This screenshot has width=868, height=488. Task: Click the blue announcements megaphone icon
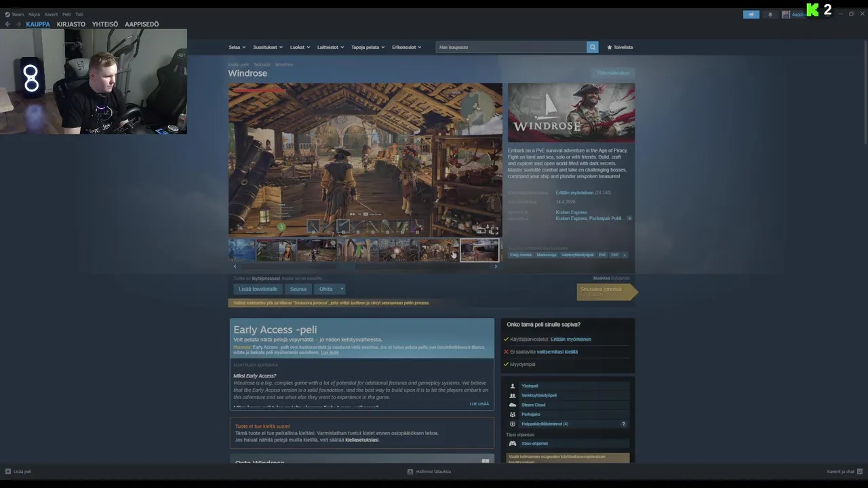pos(751,14)
